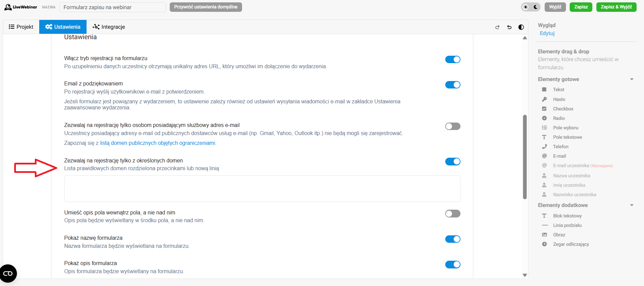Open the chat widget in bottom-left corner

pyautogui.click(x=8, y=274)
